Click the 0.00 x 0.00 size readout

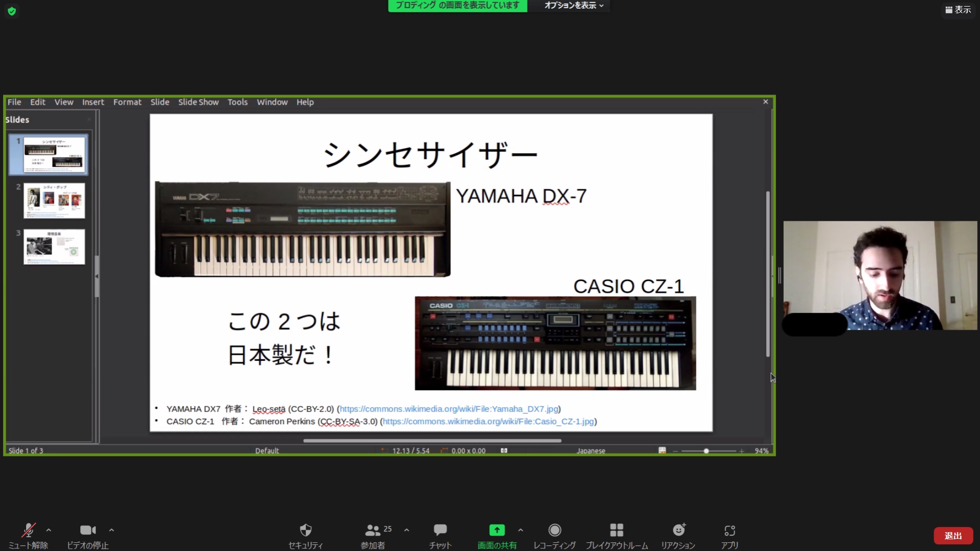pyautogui.click(x=468, y=451)
